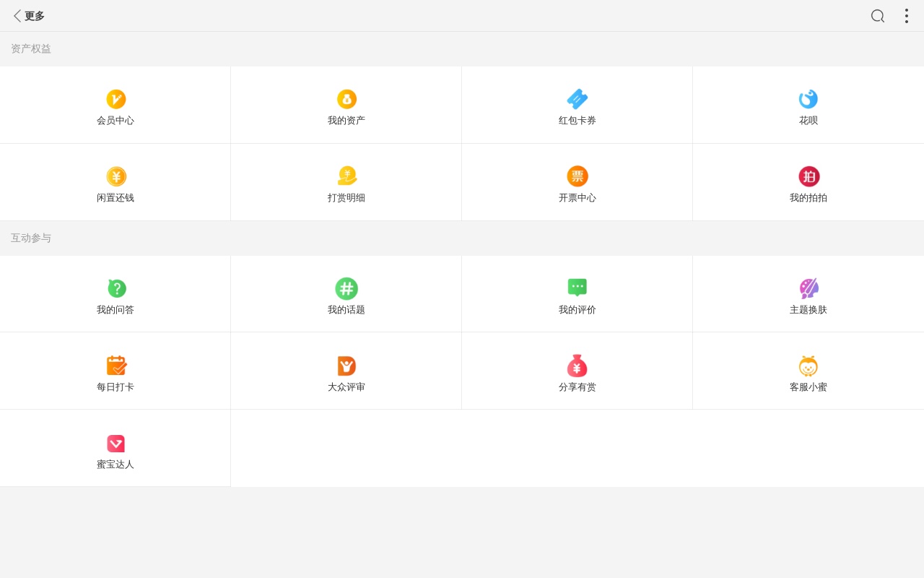Tap the 大众评审 label
The width and height of the screenshot is (924, 578).
pos(346,387)
